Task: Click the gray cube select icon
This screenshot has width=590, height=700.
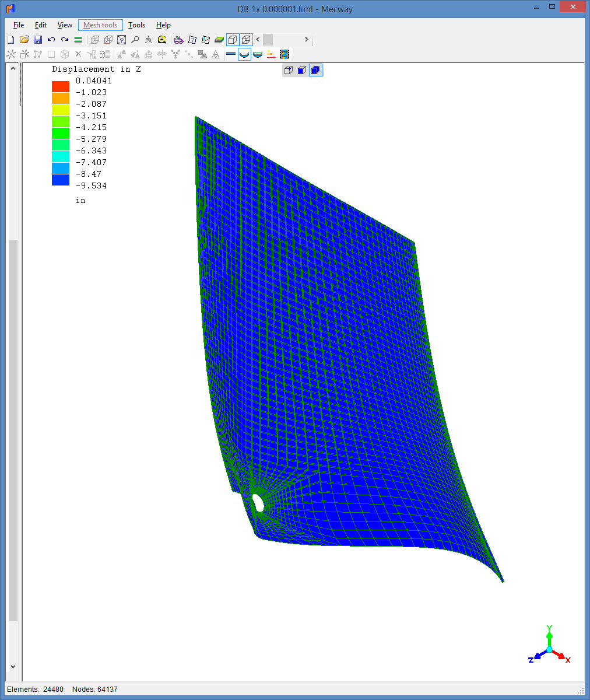Action: tap(94, 40)
